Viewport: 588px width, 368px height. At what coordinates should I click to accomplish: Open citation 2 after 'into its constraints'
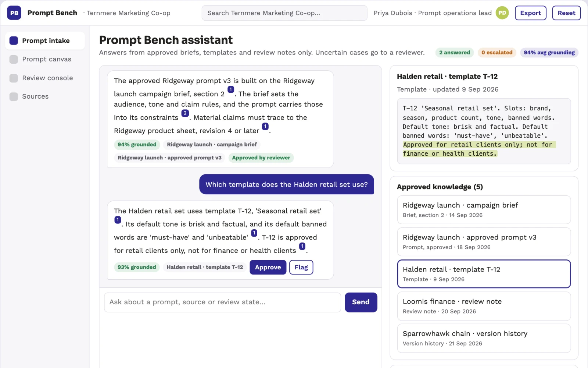pos(185,113)
